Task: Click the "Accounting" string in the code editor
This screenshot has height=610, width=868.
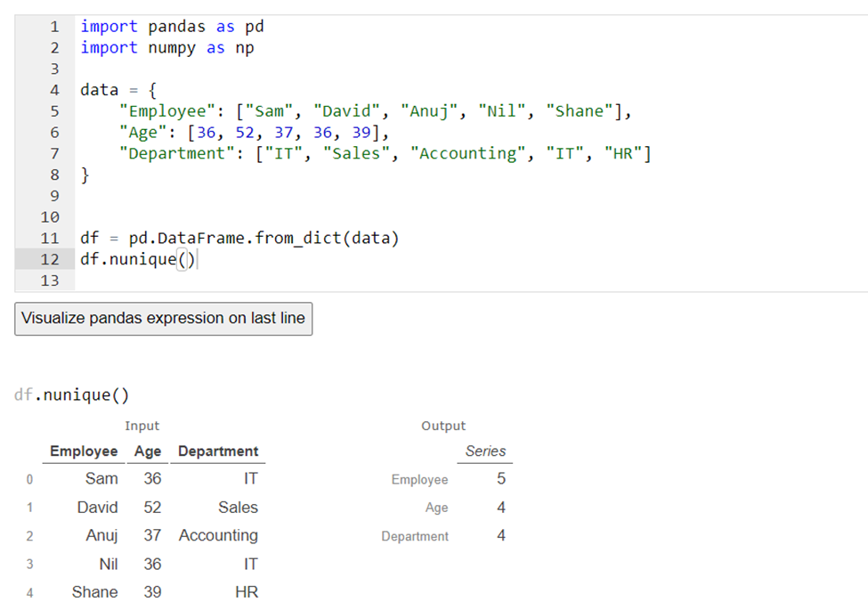Action: tap(467, 153)
